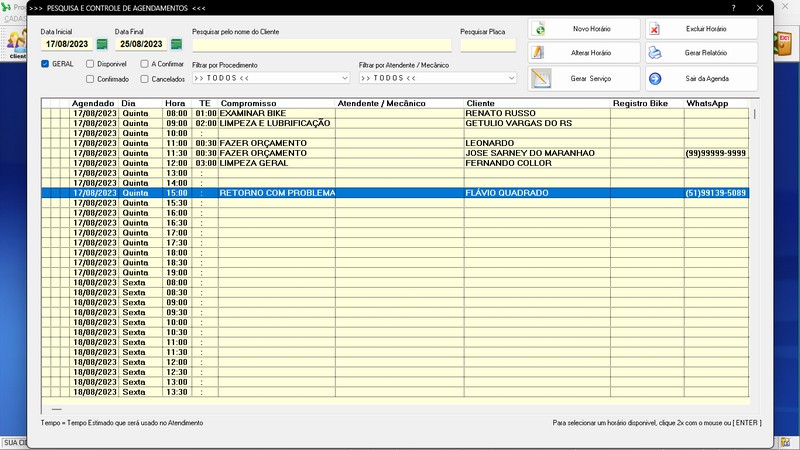Click the Gerar Serviço ruler icon

pyautogui.click(x=541, y=79)
